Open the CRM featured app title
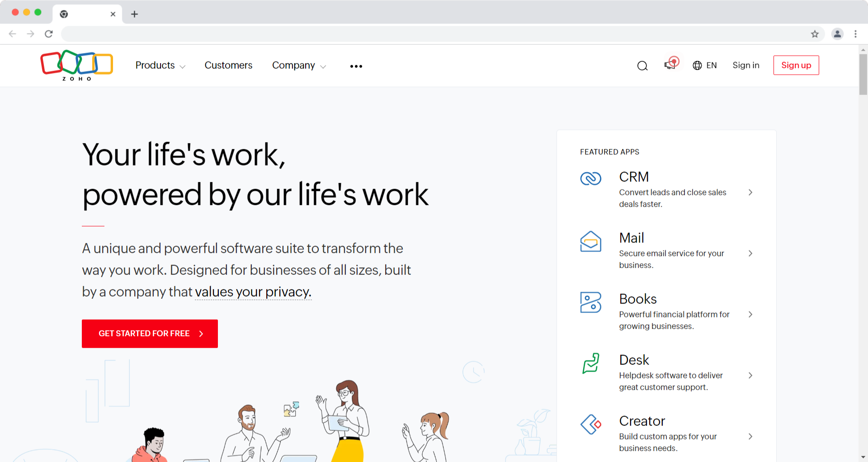Screen dimensions: 868x462 click(634, 177)
